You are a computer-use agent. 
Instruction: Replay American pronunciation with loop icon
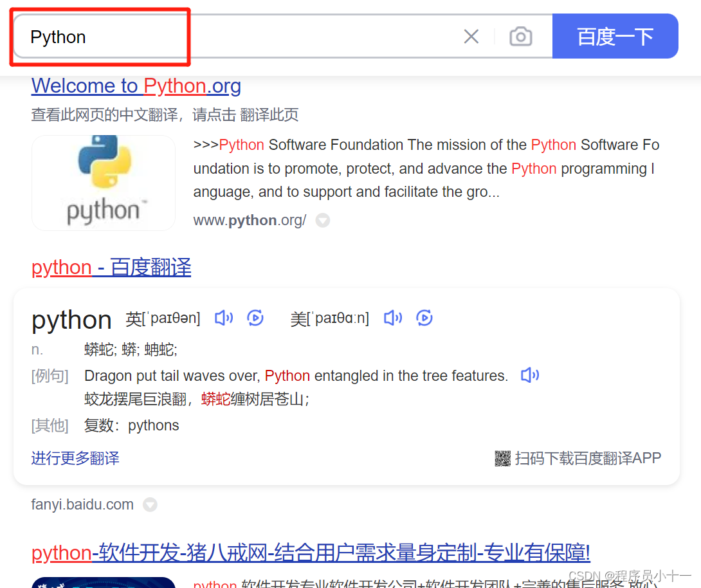[424, 318]
